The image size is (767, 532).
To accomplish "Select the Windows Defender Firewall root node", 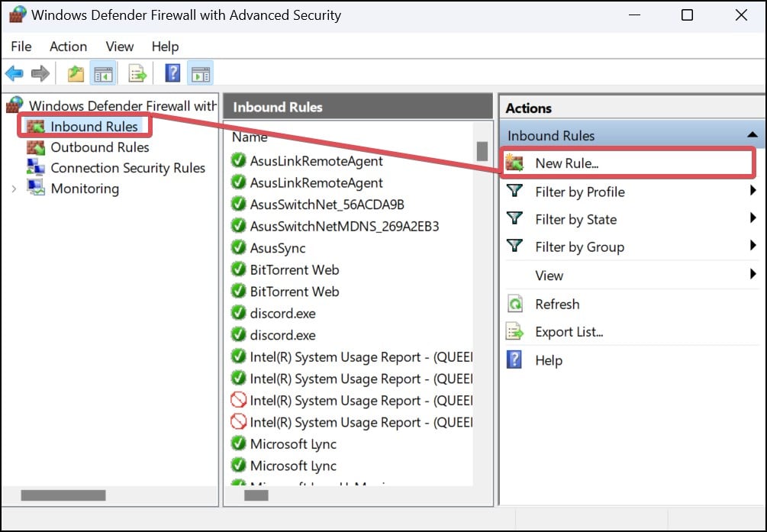I will [111, 105].
